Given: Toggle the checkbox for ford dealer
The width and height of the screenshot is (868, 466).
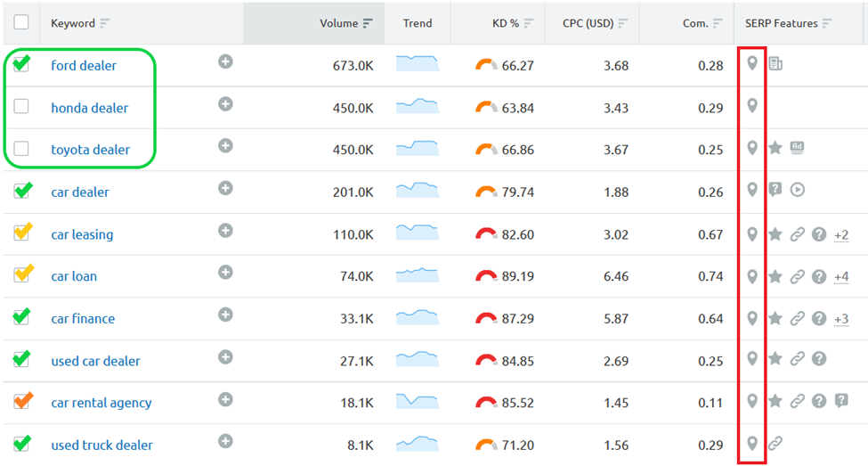Looking at the screenshot, I should pos(21,64).
